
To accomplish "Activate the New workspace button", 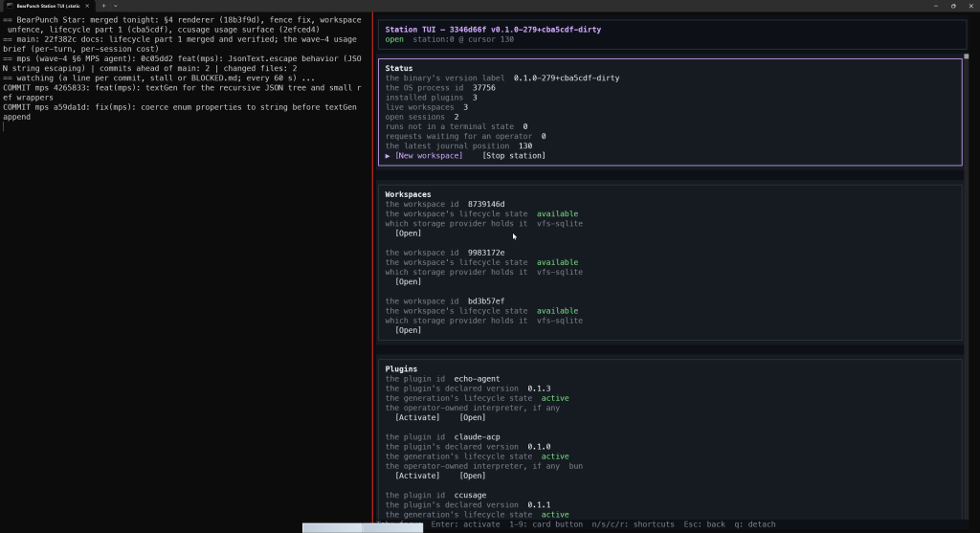I will click(x=429, y=156).
